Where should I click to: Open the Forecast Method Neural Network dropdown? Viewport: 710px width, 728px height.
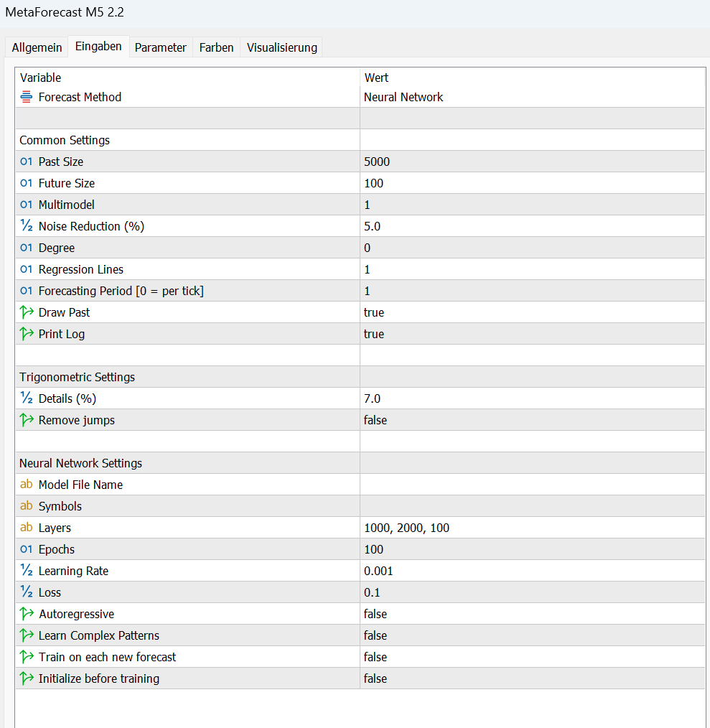(403, 97)
